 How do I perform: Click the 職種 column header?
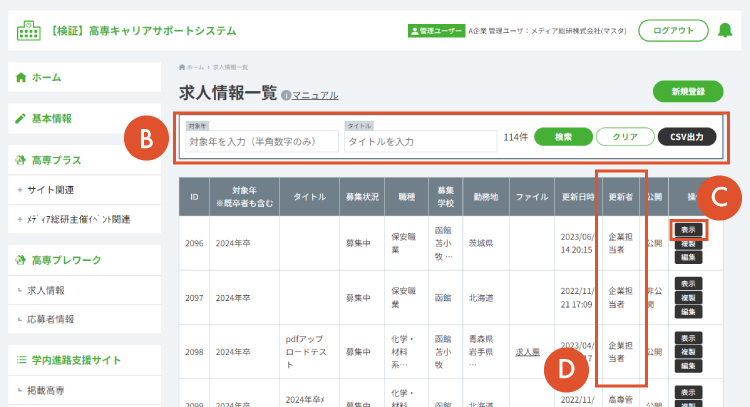click(x=407, y=197)
